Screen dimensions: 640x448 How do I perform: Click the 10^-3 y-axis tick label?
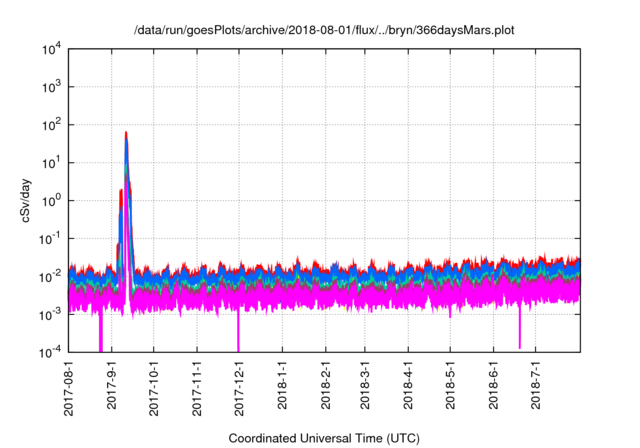click(51, 315)
